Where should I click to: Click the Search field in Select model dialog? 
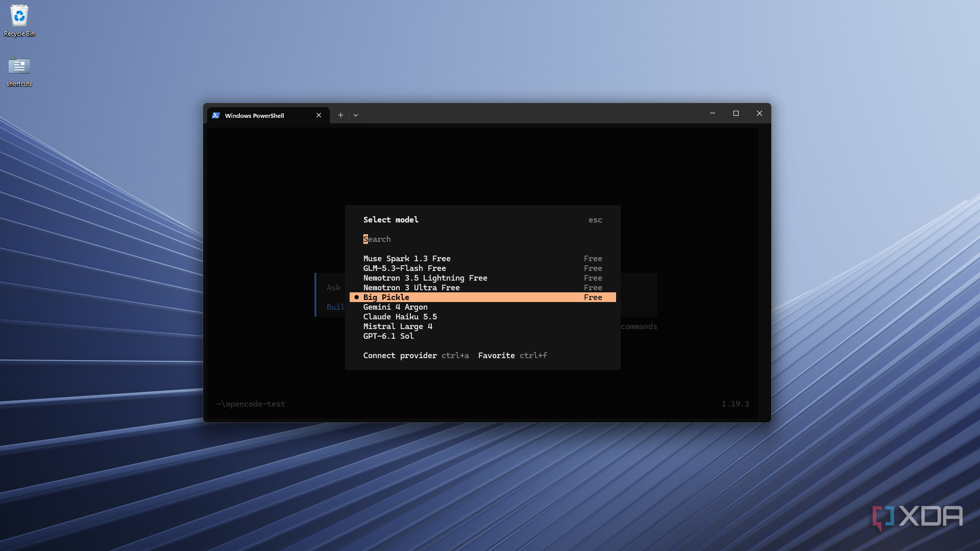[x=482, y=239]
